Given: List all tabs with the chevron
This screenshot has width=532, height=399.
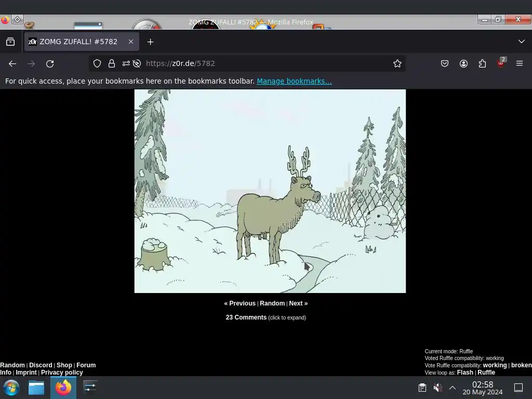Looking at the screenshot, I should pyautogui.click(x=522, y=42).
